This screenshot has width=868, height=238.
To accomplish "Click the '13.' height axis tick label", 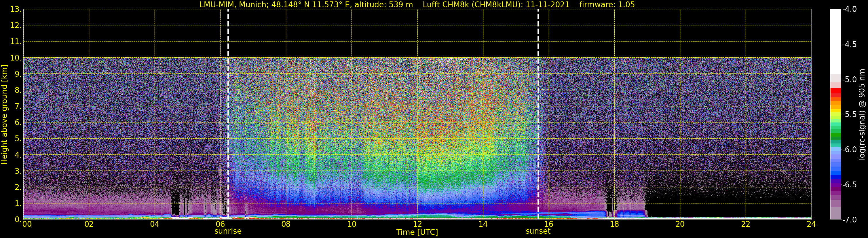I will tap(16, 10).
